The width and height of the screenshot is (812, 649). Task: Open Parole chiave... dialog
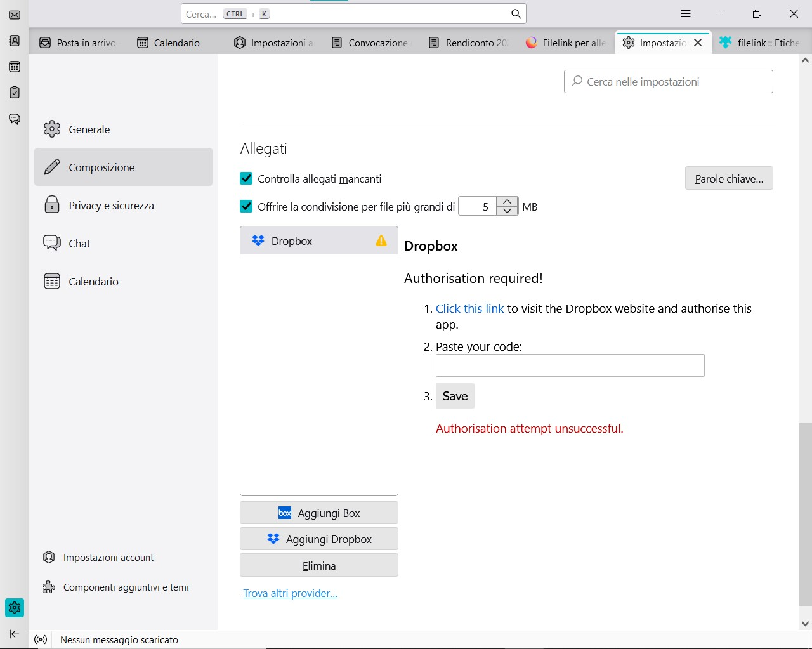(x=729, y=178)
